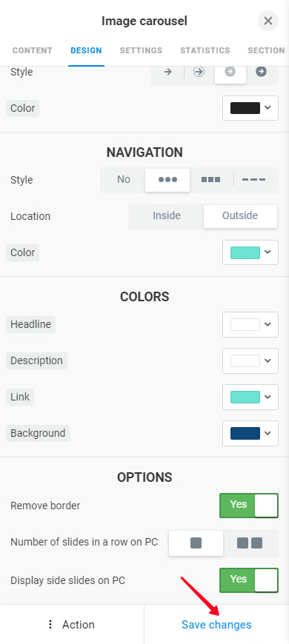Expand the Background color dropdown

pyautogui.click(x=250, y=433)
